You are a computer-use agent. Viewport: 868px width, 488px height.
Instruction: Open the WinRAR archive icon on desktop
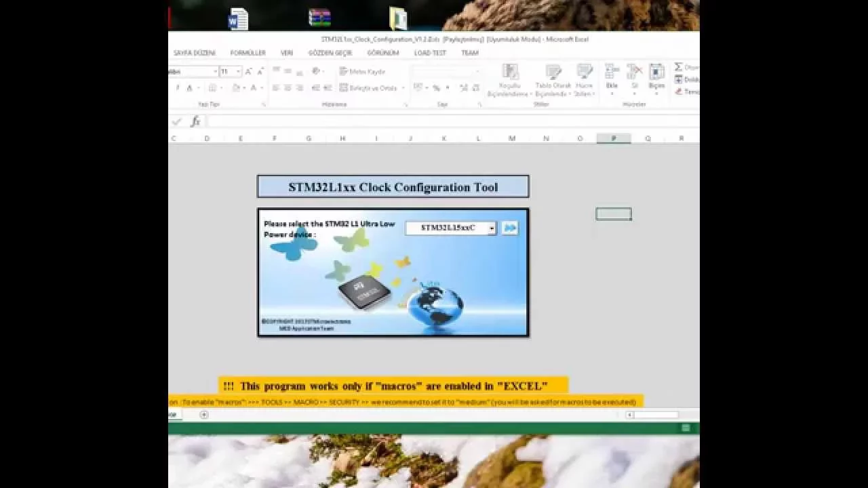[319, 18]
